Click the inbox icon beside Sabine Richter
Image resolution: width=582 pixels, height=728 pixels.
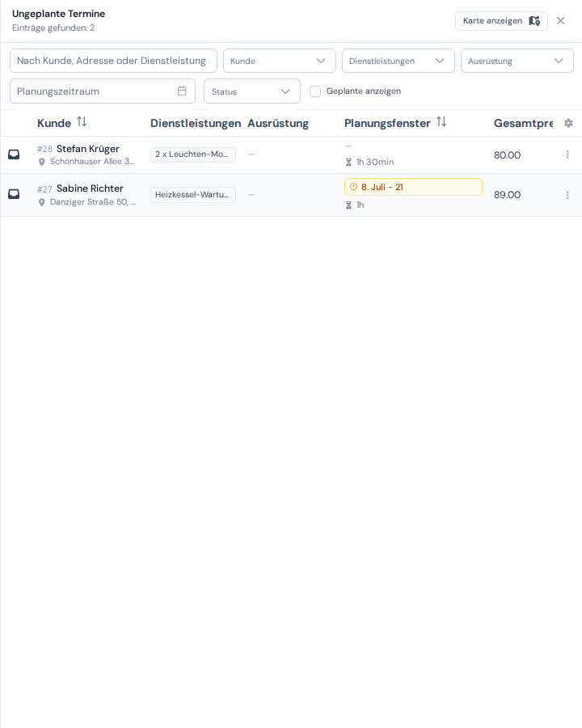click(14, 194)
